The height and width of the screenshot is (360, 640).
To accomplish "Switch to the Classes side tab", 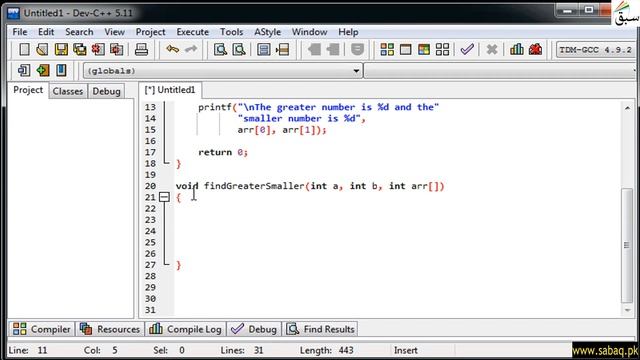I will 68,91.
